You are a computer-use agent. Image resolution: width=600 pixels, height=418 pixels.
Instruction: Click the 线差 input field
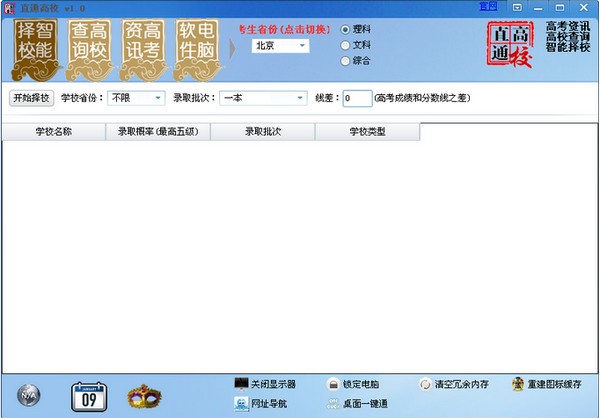pyautogui.click(x=357, y=98)
